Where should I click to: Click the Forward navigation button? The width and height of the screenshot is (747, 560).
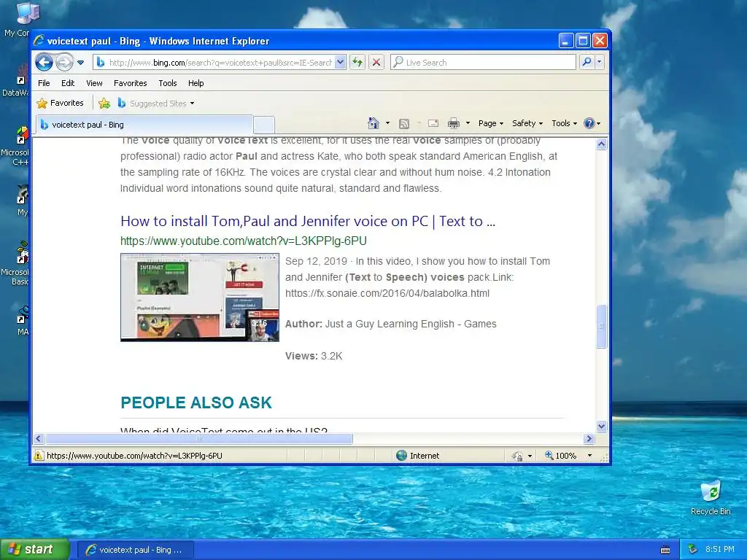pyautogui.click(x=64, y=63)
